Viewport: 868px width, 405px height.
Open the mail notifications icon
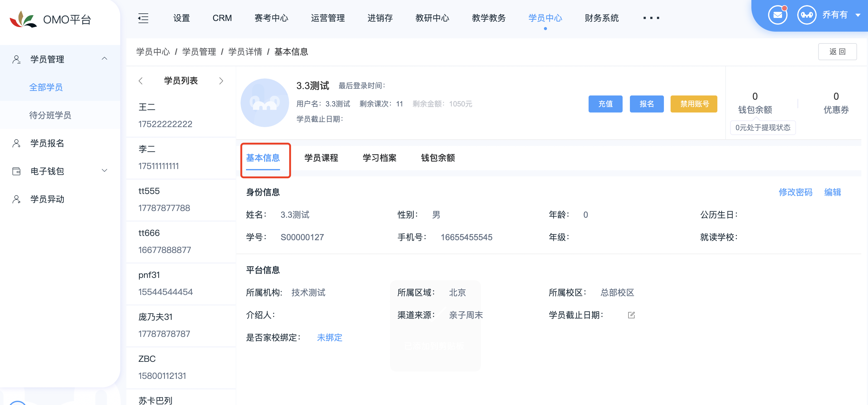click(777, 15)
